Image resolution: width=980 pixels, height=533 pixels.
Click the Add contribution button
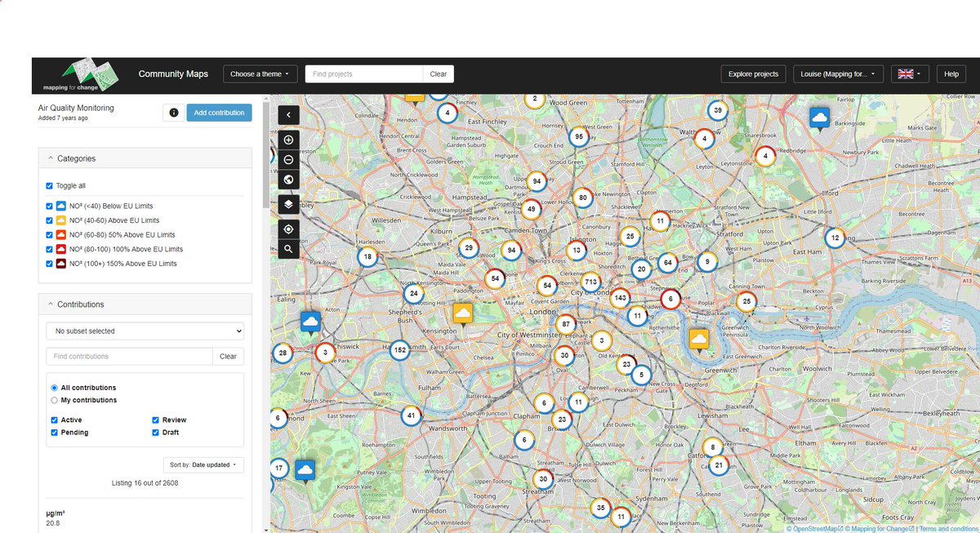pyautogui.click(x=220, y=113)
